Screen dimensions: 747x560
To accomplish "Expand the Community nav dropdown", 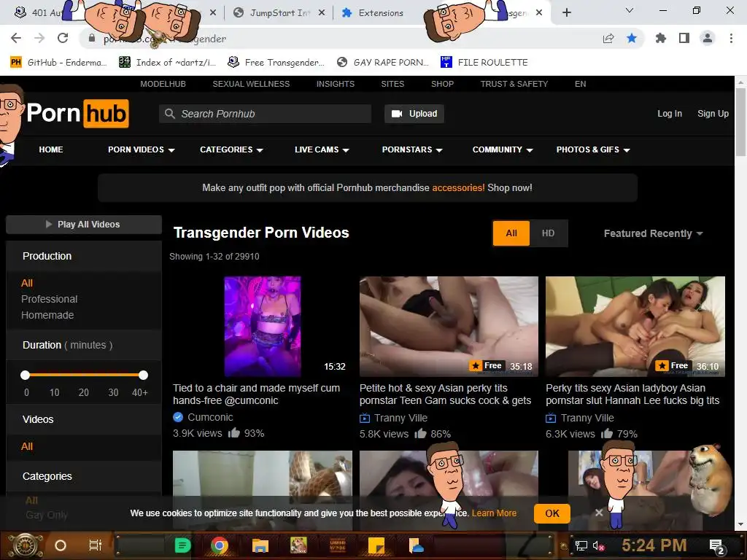I will pos(503,149).
